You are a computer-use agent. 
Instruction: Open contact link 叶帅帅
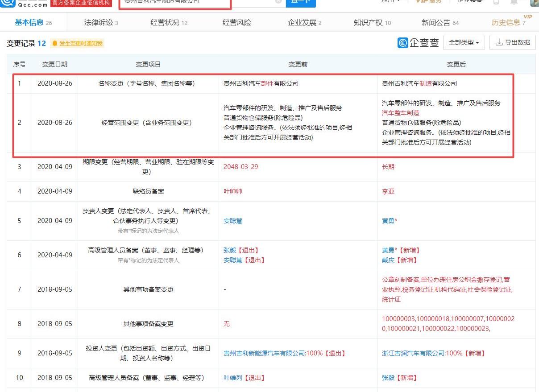pos(233,191)
